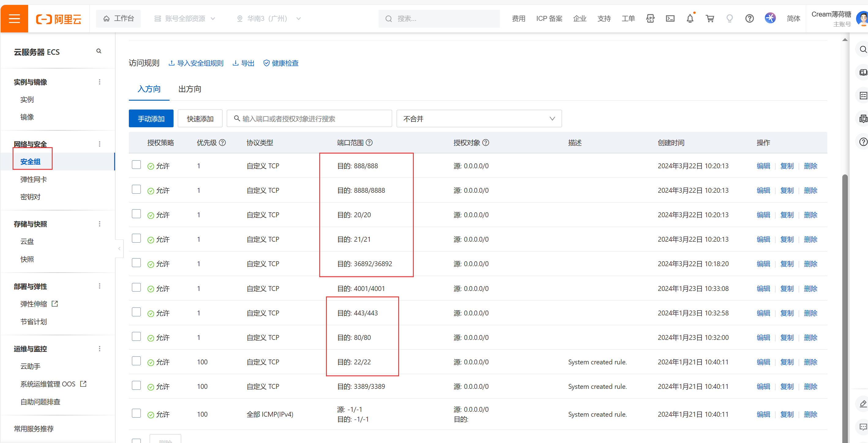
Task: Click the 快速添加 button
Action: click(200, 119)
